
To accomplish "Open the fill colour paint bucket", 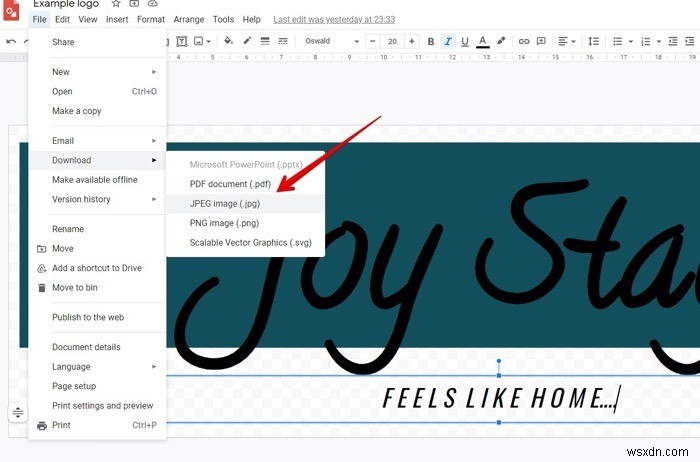I will click(x=228, y=41).
